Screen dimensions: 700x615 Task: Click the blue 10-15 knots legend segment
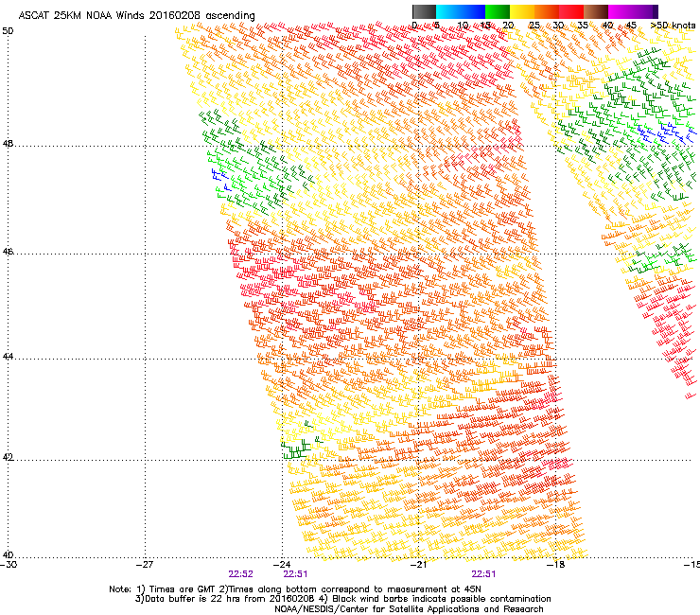pos(473,11)
